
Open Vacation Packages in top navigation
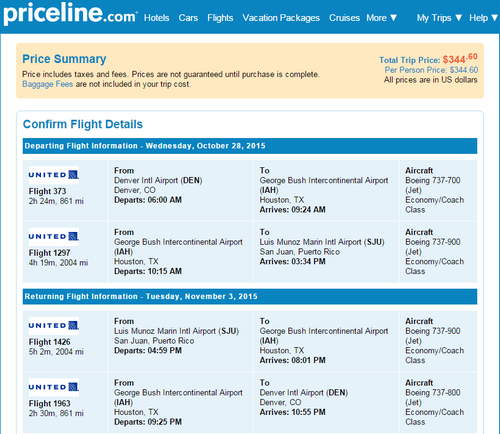(x=281, y=18)
